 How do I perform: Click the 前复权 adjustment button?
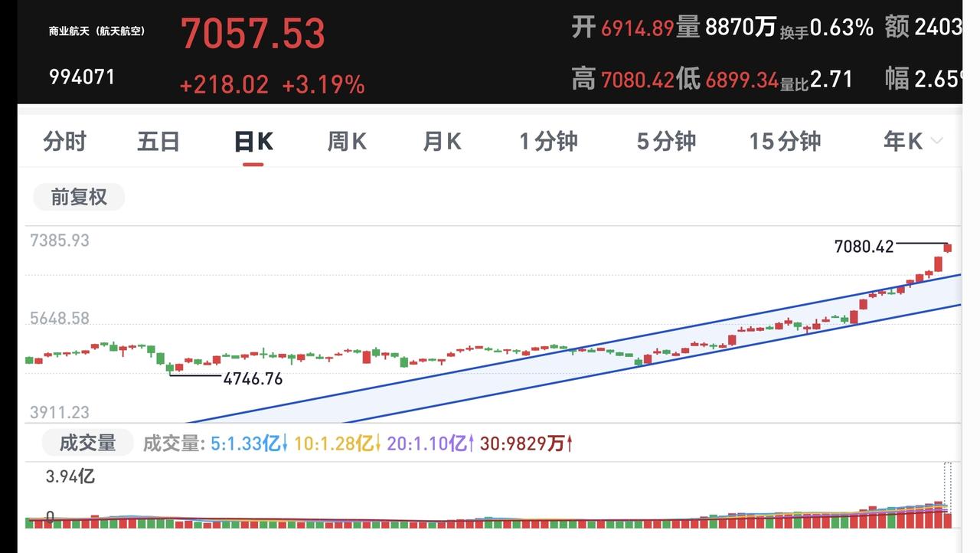(x=79, y=198)
